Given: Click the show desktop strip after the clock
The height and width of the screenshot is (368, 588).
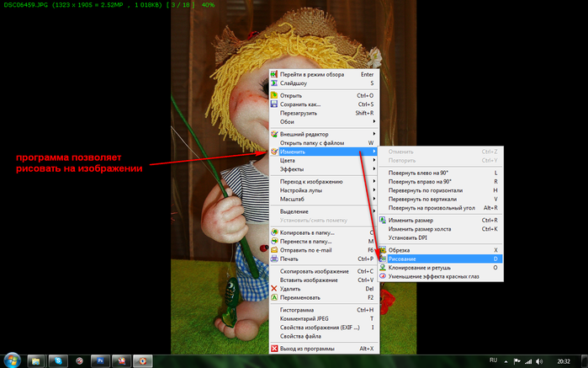Looking at the screenshot, I should pyautogui.click(x=585, y=361).
